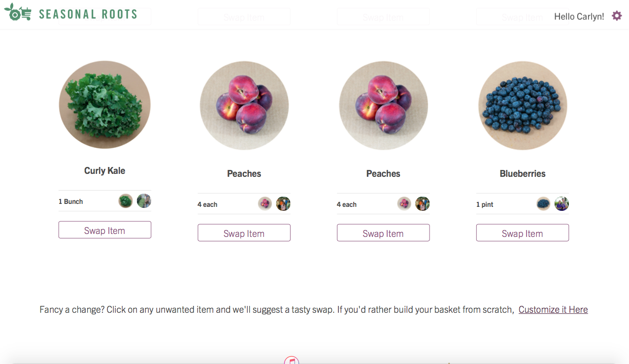
Task: Open the Peaches photo next to Blueberries
Action: coord(383,105)
